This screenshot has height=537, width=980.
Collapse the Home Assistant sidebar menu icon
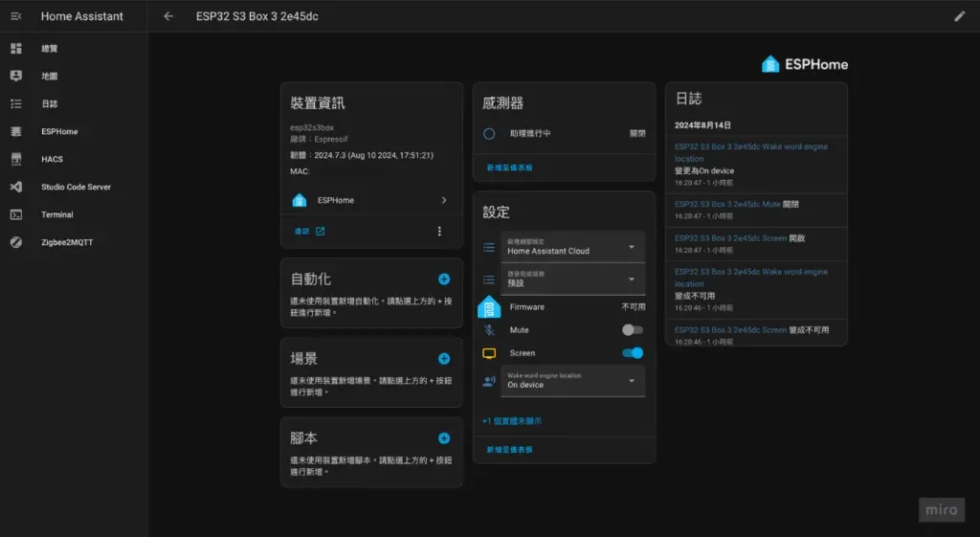(x=15, y=16)
